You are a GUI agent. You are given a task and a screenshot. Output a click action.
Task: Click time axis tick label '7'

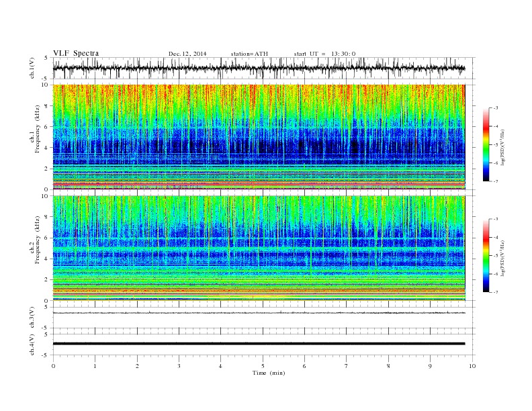click(x=347, y=366)
